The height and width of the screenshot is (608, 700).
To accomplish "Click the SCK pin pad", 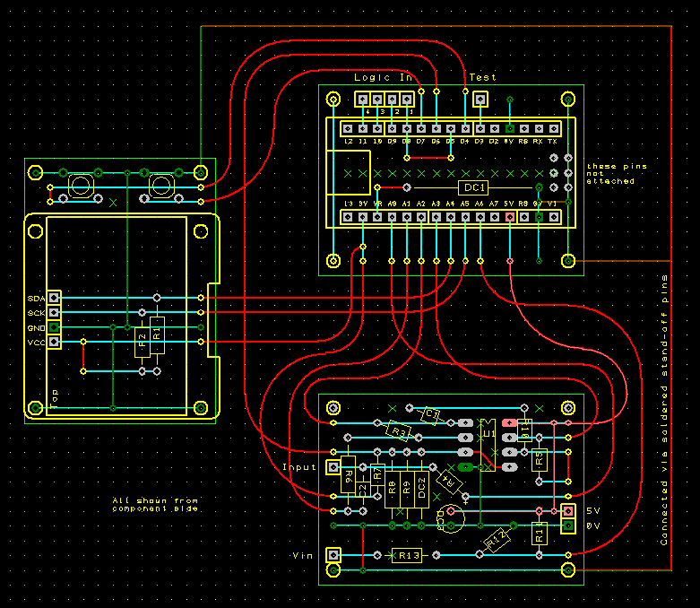I will [x=54, y=312].
